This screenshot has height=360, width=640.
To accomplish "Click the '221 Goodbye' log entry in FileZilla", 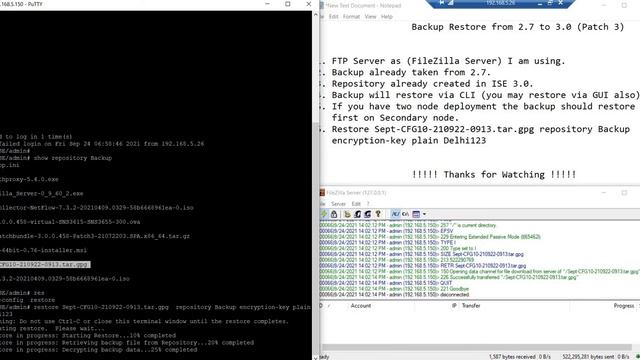I will click(x=394, y=289).
